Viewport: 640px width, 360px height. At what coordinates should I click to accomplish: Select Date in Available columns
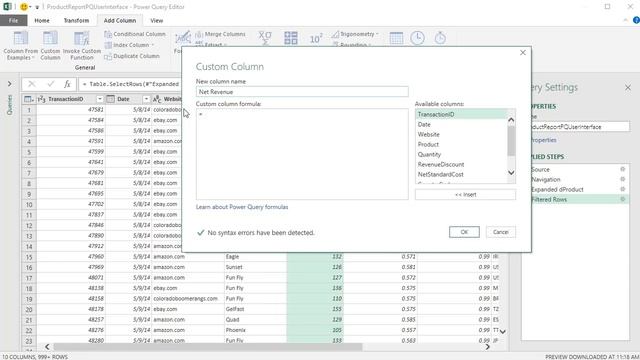tap(461, 124)
